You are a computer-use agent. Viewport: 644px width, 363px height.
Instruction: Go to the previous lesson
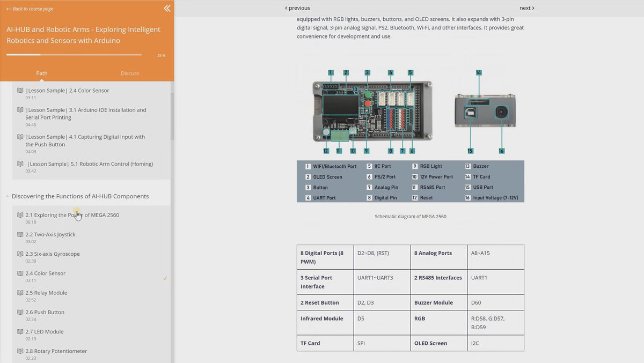click(x=297, y=8)
